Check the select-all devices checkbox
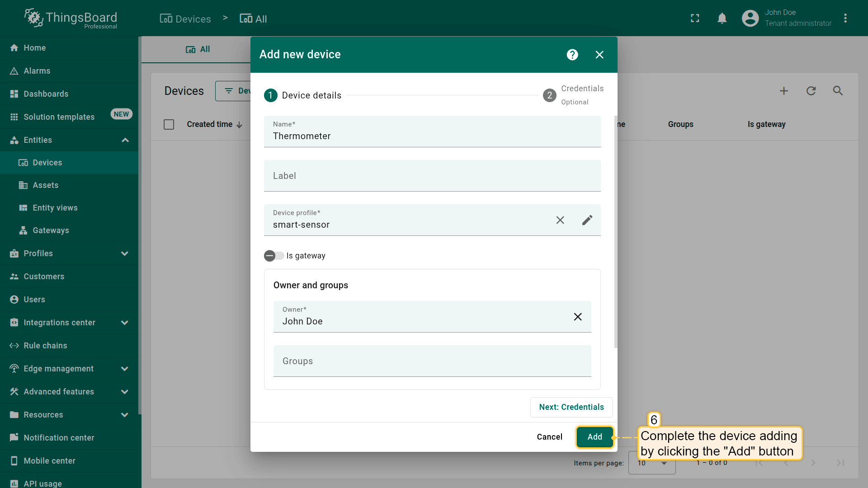Viewport: 868px width, 488px height. tap(169, 124)
